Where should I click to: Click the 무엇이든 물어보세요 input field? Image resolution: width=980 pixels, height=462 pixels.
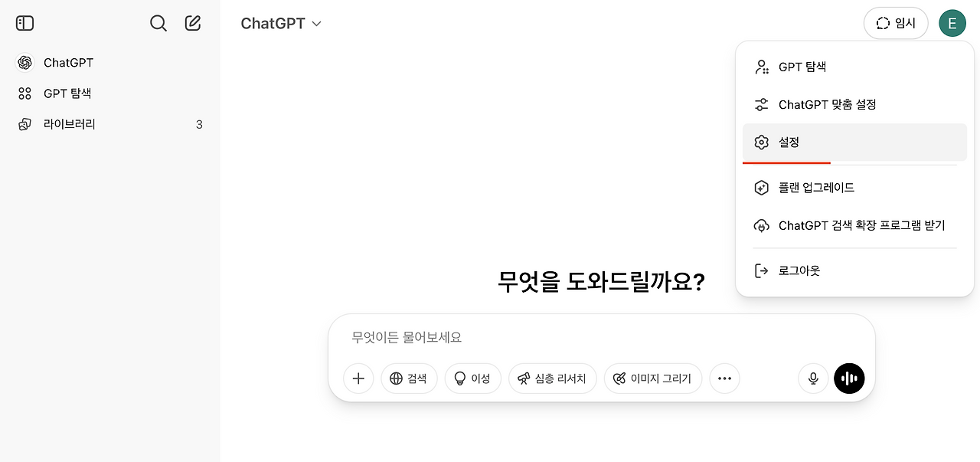[536, 337]
